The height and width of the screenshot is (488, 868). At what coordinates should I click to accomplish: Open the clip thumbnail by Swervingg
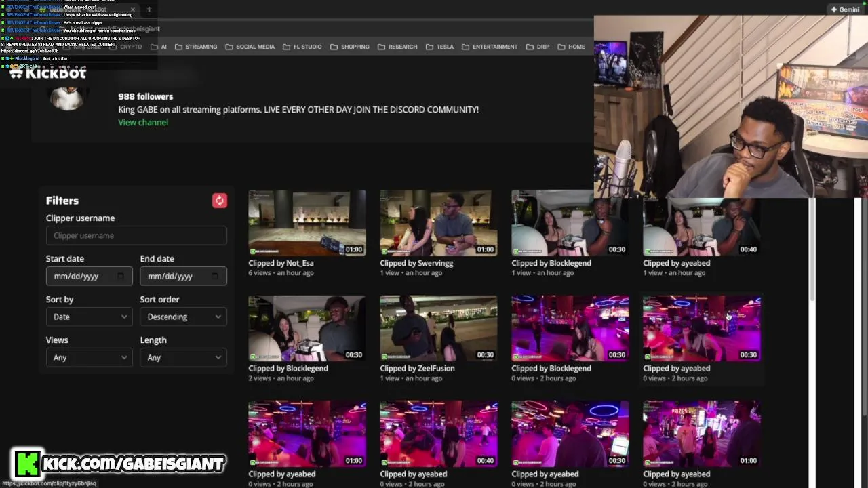click(x=439, y=223)
